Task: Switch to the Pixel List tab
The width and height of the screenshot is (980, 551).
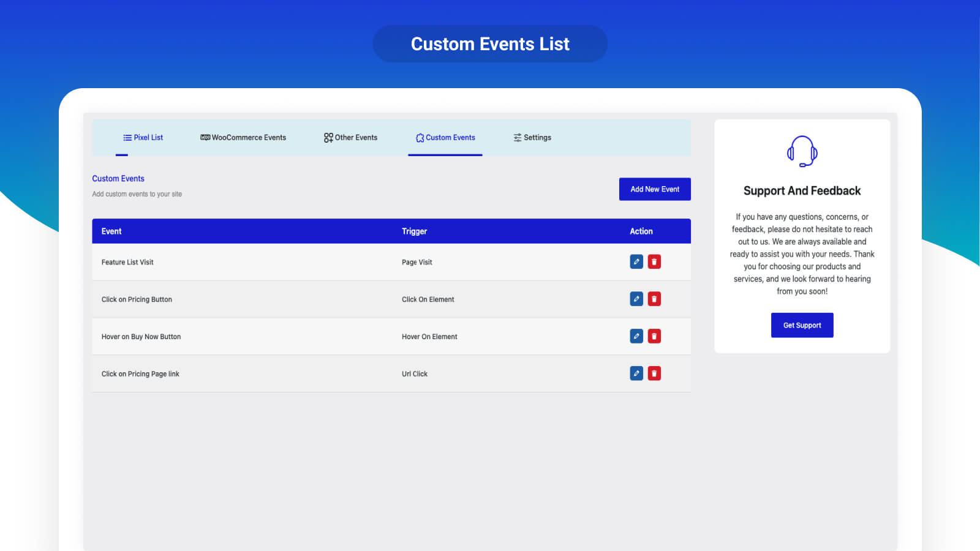Action: point(143,138)
